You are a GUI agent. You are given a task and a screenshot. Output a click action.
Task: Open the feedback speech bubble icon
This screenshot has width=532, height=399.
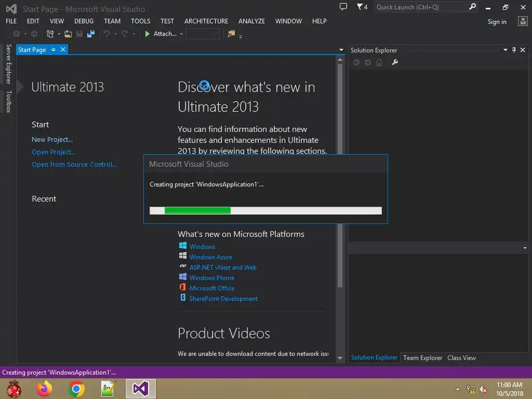coord(343,7)
